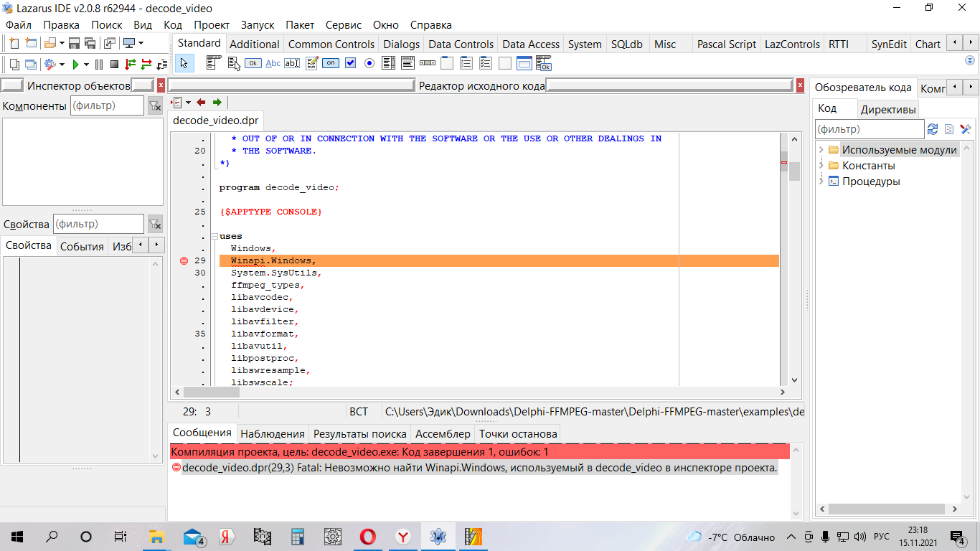This screenshot has width=980, height=551.
Task: Expand the Используемые модули tree node
Action: coord(821,150)
